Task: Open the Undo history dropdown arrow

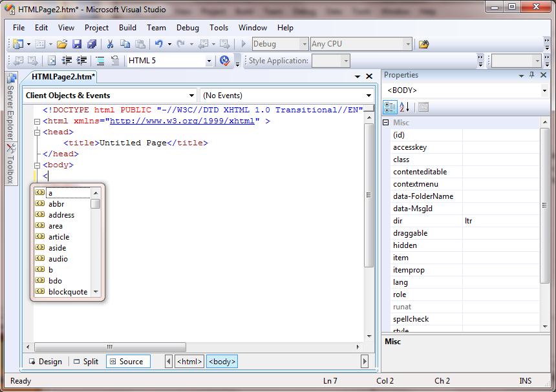Action: click(x=169, y=45)
